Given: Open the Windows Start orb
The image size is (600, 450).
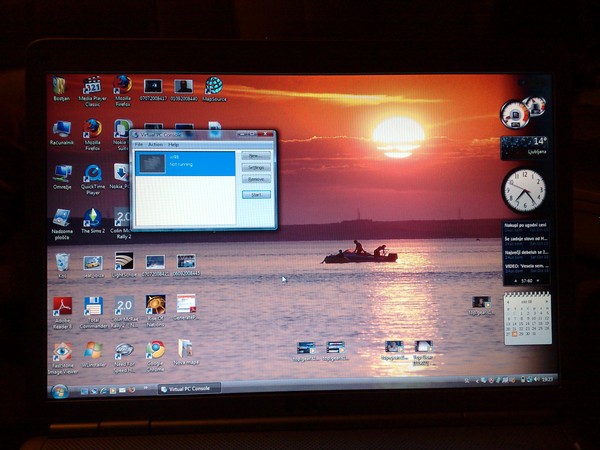Looking at the screenshot, I should coord(60,391).
